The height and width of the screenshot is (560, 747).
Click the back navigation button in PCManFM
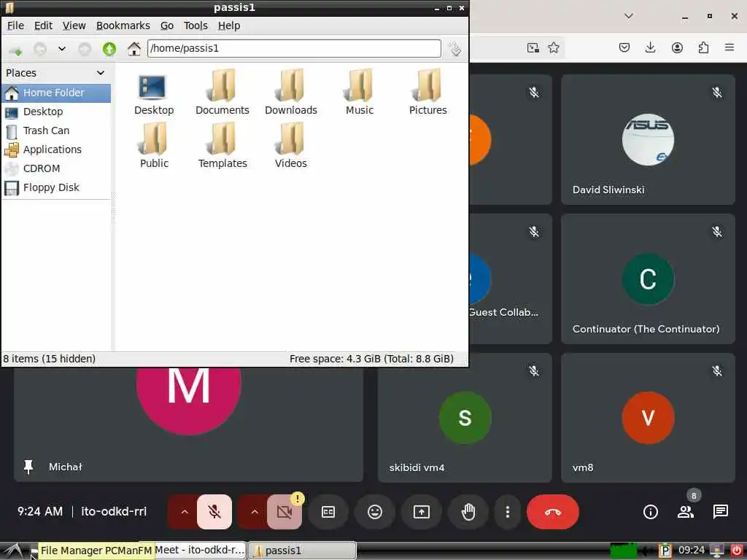pyautogui.click(x=40, y=49)
